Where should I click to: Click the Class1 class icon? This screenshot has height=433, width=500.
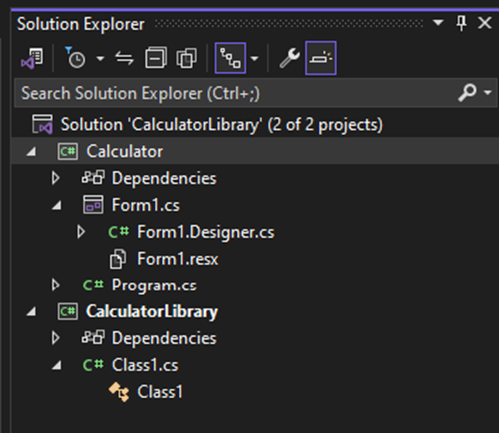click(119, 392)
